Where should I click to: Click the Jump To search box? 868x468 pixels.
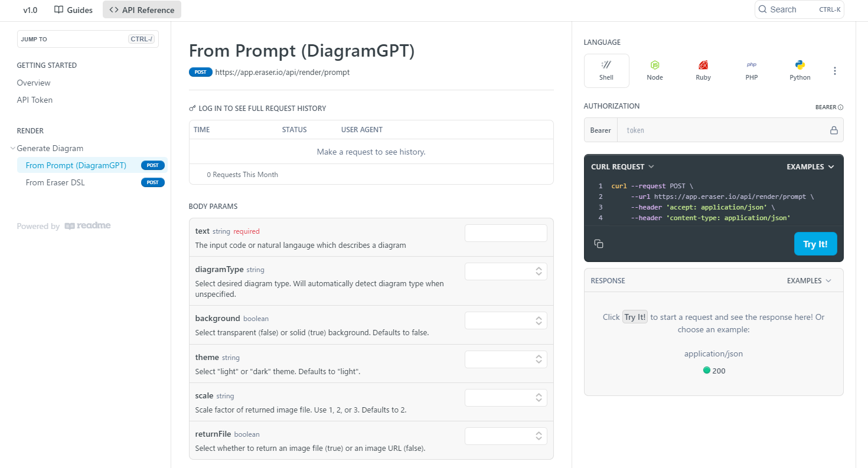[88, 39]
